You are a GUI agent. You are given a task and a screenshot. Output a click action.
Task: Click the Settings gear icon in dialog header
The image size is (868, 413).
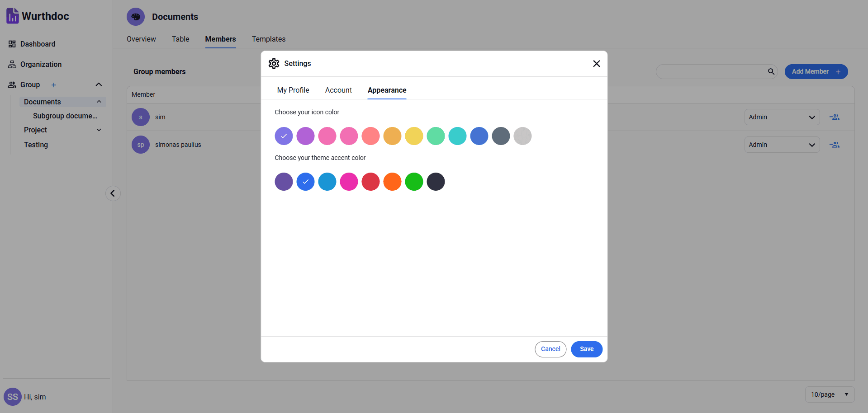click(x=274, y=64)
